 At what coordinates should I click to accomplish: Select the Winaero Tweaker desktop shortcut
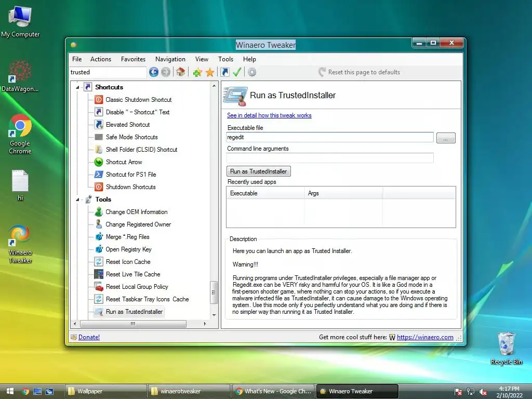[x=20, y=244]
